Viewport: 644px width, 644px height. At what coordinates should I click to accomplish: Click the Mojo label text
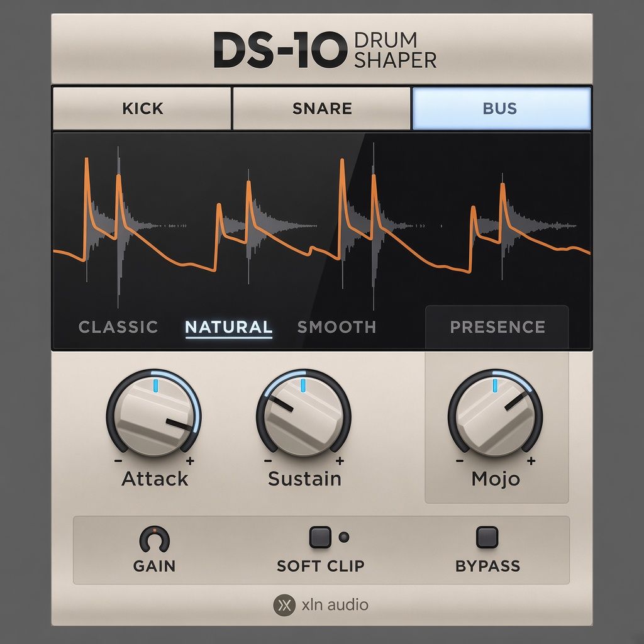[x=496, y=479]
